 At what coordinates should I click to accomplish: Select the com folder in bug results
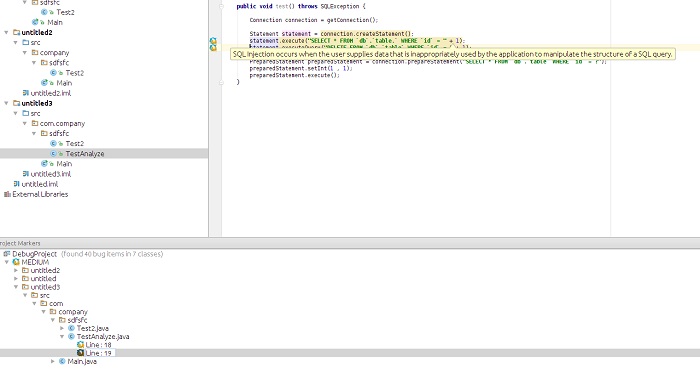coord(56,303)
